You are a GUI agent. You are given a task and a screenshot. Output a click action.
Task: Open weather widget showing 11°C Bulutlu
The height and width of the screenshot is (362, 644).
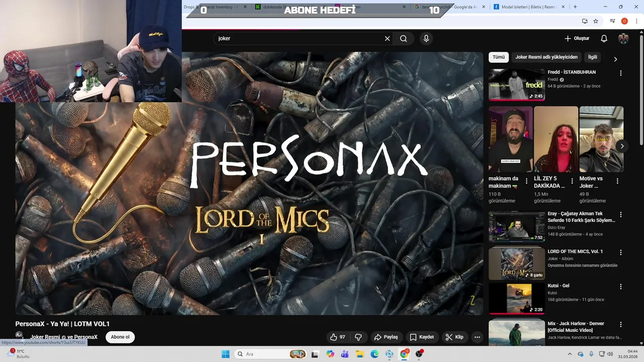click(18, 354)
